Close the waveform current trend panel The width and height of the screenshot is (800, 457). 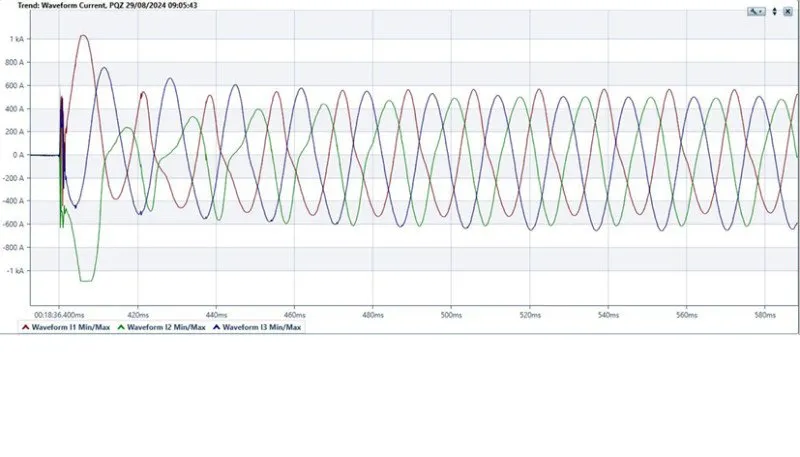tap(789, 11)
